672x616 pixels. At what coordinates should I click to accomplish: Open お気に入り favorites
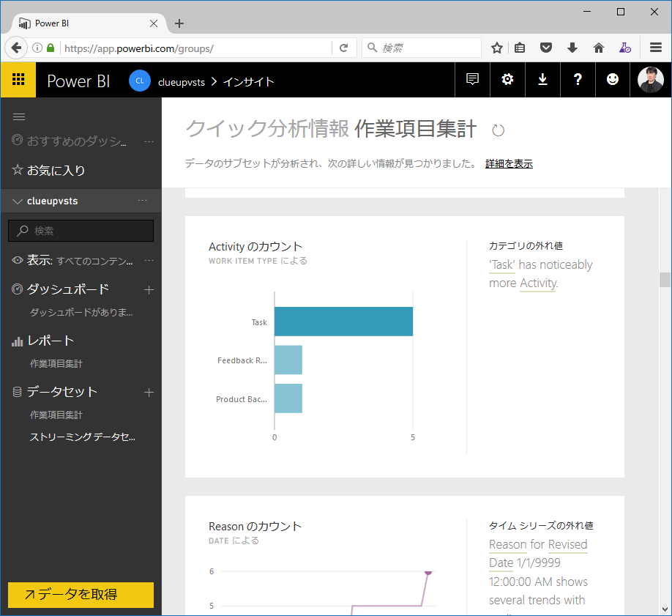[x=56, y=171]
